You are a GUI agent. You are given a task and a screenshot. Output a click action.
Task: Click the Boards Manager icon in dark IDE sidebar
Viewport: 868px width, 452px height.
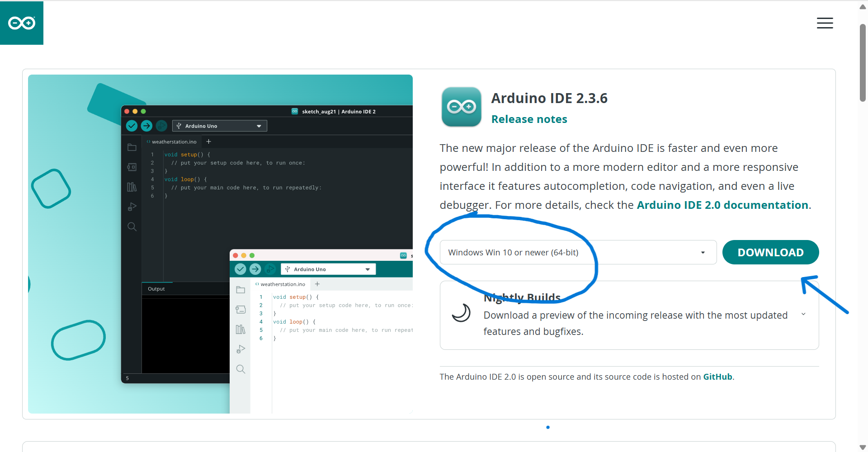coord(132,167)
